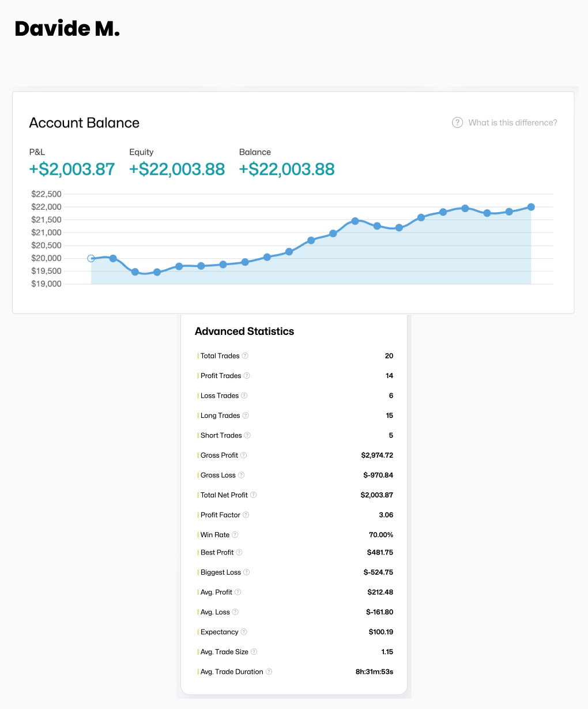Click the +$2,003.87 P&L value

pos(72,169)
